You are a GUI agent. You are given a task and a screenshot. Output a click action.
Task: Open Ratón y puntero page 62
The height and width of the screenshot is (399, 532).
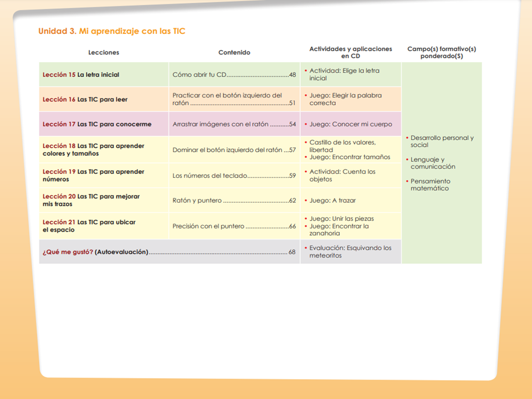click(x=234, y=201)
